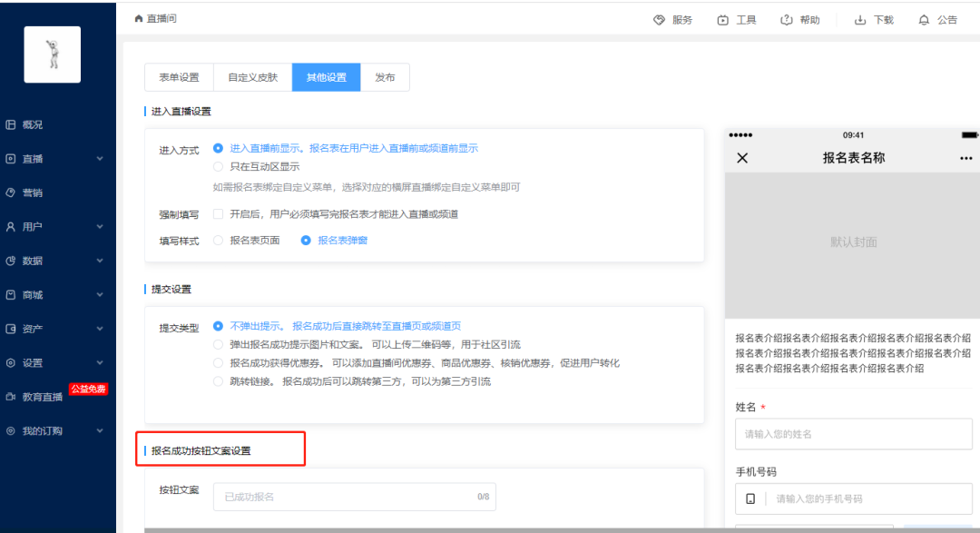This screenshot has width=980, height=533.
Task: Expand the 直播 sidebar menu chevron
Action: pos(100,159)
